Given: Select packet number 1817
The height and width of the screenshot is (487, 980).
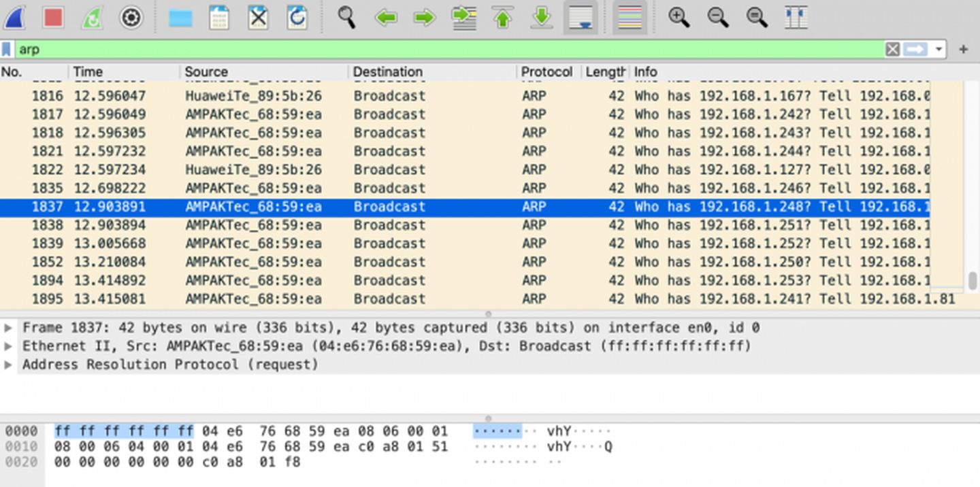Looking at the screenshot, I should point(465,114).
